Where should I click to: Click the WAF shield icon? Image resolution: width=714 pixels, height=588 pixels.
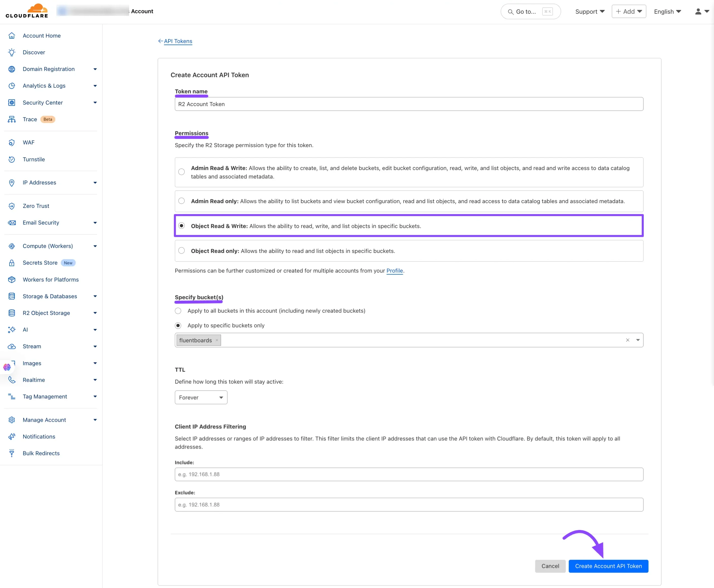tap(12, 143)
